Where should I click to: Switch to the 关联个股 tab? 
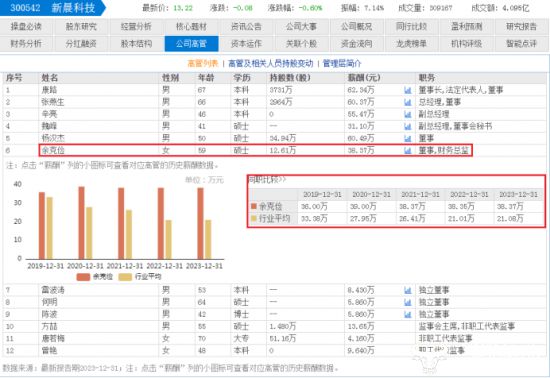pos(301,43)
